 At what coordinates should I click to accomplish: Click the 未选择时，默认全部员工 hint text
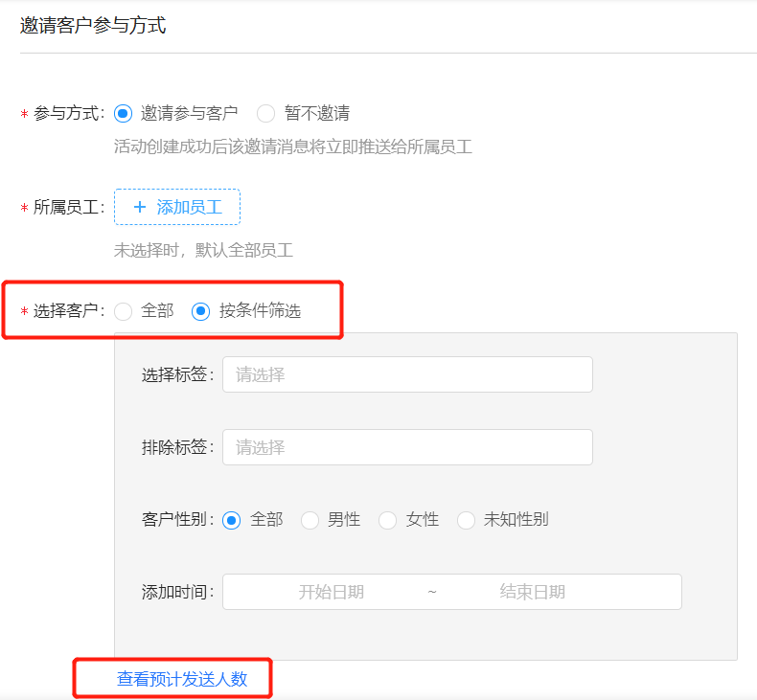click(203, 250)
